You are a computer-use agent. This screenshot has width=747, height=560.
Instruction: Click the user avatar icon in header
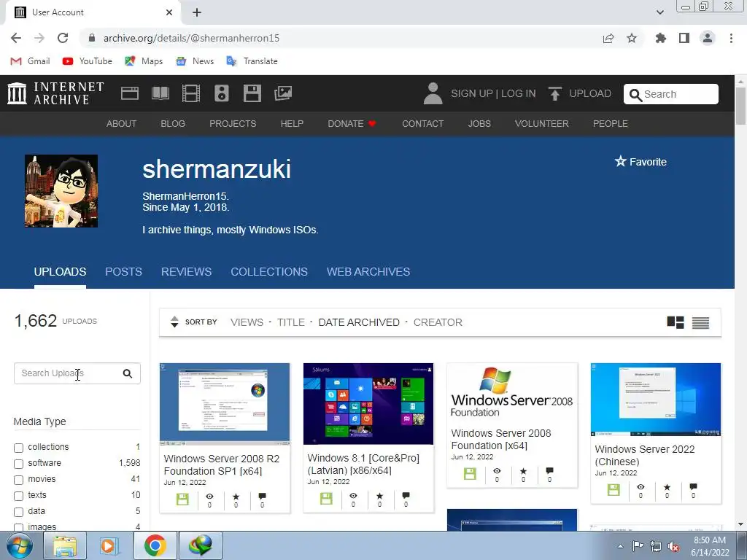point(433,93)
